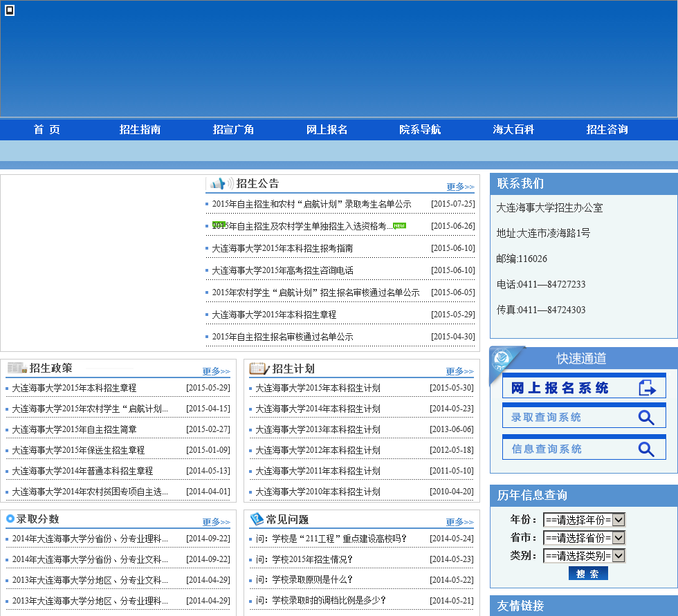The height and width of the screenshot is (616, 678).
Task: Click the broken image icon in banner
Action: tap(10, 10)
